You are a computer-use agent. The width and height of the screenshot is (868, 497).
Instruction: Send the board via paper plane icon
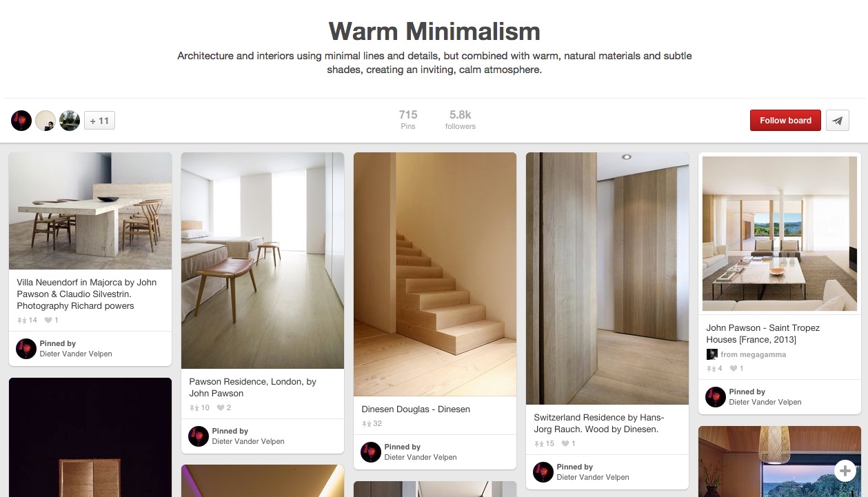[x=838, y=121]
